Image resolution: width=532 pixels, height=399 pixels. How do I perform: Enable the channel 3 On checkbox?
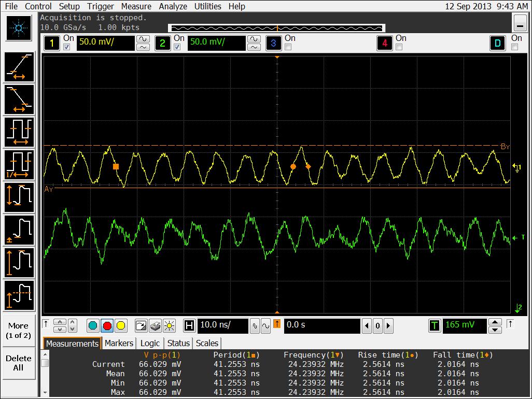pos(288,47)
